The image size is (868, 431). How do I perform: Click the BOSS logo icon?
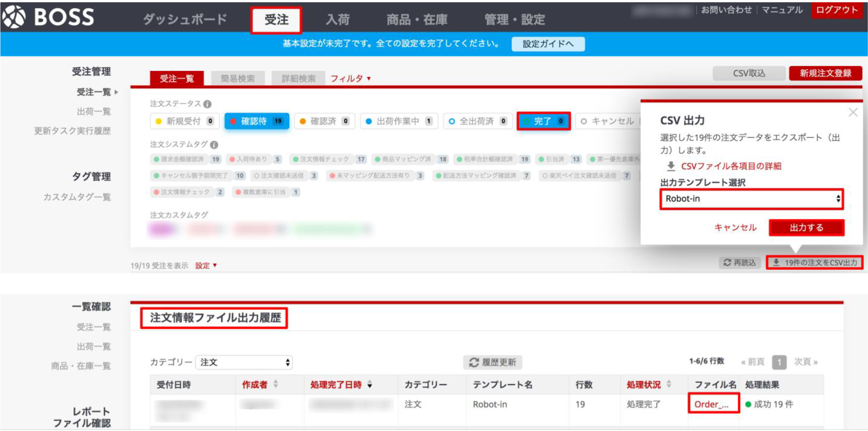pos(14,16)
